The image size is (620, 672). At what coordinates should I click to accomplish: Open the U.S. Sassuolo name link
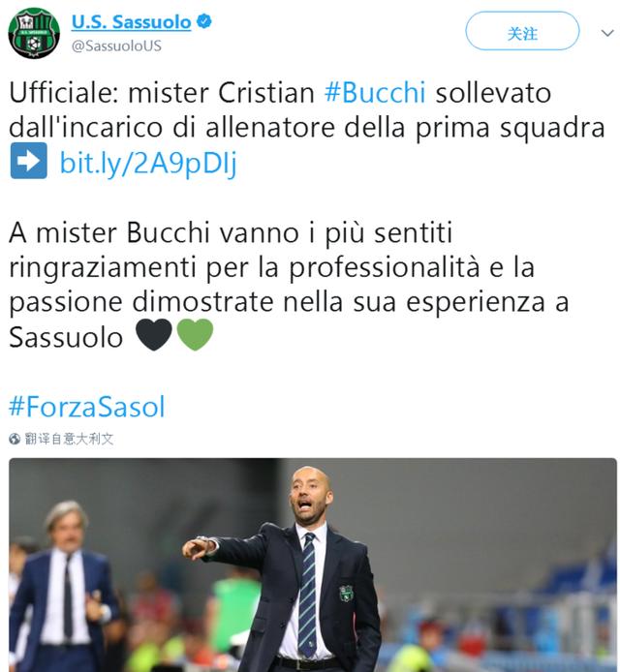131,21
